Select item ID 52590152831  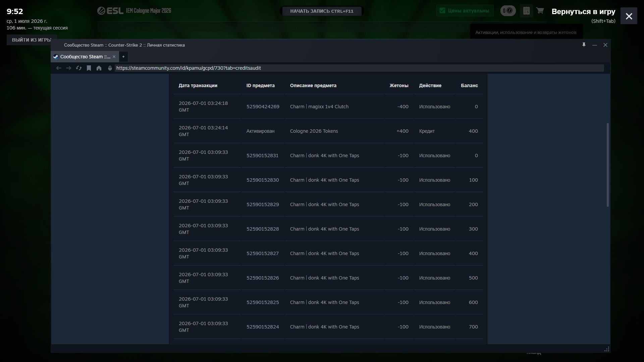263,156
